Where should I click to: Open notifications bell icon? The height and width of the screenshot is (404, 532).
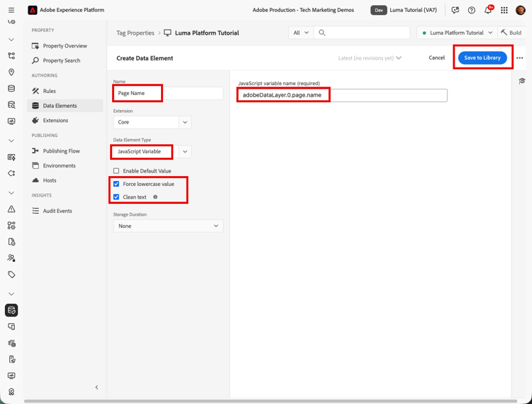(488, 9)
